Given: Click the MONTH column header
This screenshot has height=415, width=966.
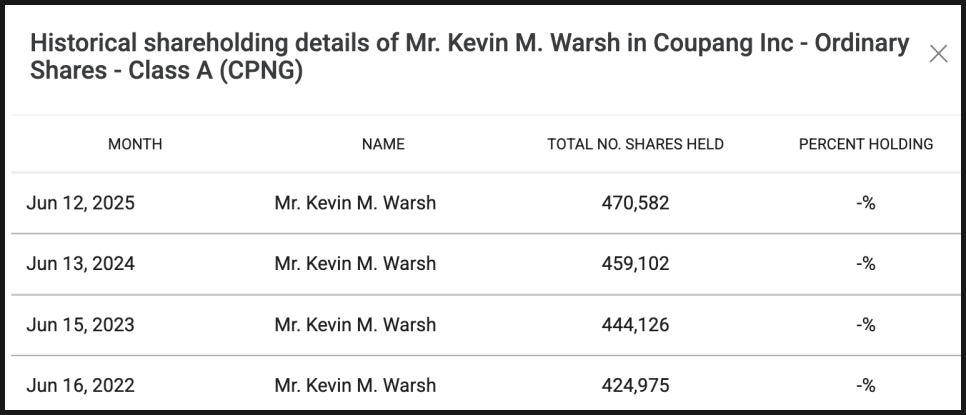Looking at the screenshot, I should click(x=135, y=144).
